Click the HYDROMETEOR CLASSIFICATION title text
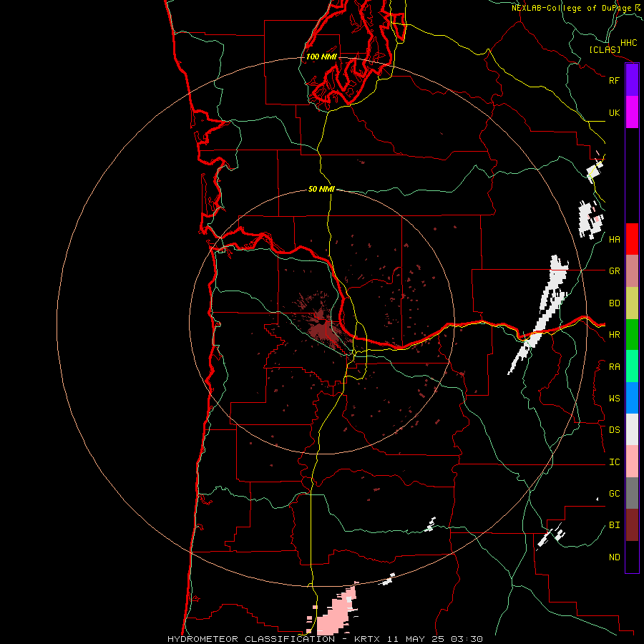The height and width of the screenshot is (644, 644). click(251, 639)
